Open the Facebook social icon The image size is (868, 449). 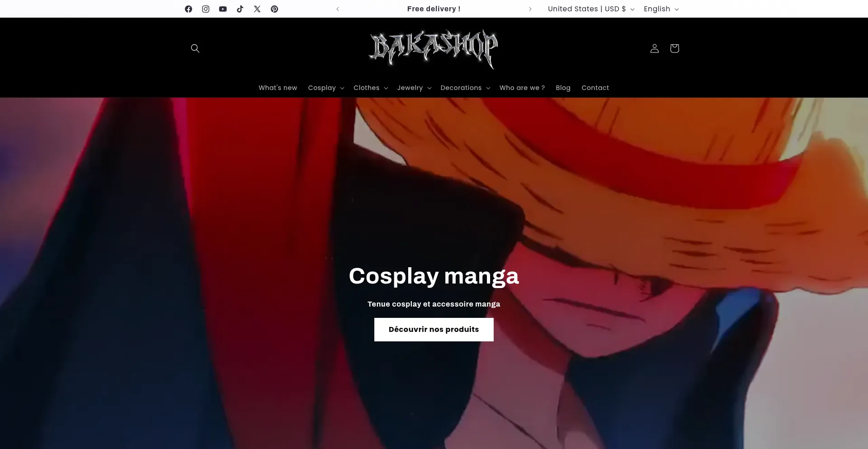(x=188, y=9)
